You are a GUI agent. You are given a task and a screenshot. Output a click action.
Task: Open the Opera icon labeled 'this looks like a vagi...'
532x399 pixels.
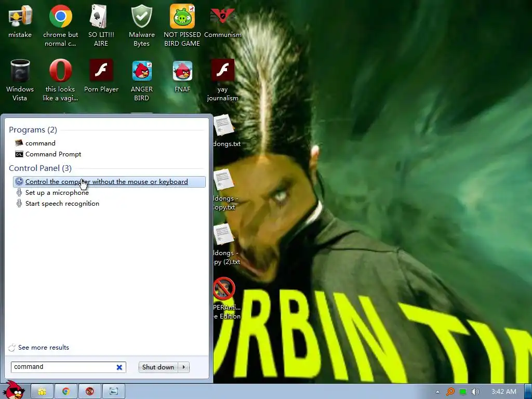60,80
